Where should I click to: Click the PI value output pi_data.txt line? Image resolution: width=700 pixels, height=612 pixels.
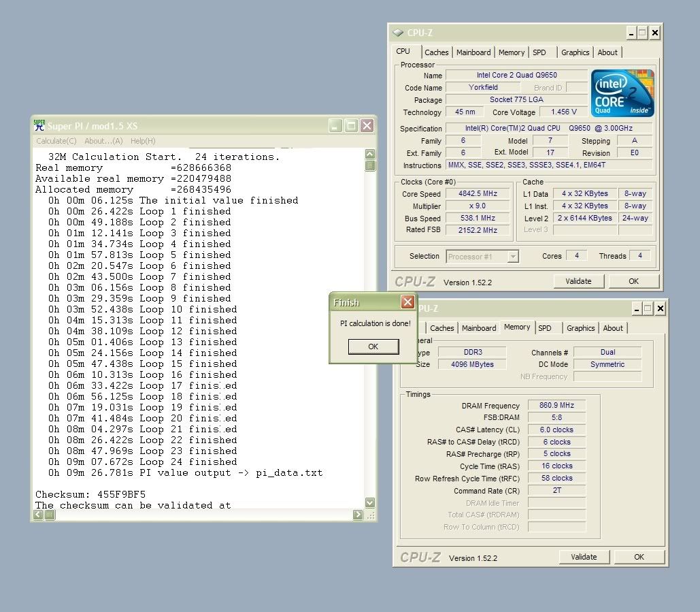click(x=186, y=472)
